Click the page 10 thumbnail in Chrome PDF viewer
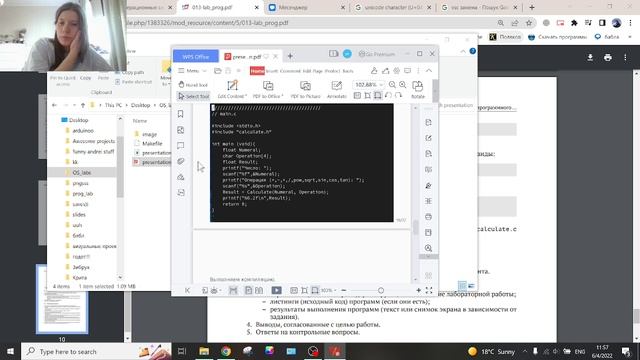Image resolution: width=640 pixels, height=360 pixels. [62, 299]
